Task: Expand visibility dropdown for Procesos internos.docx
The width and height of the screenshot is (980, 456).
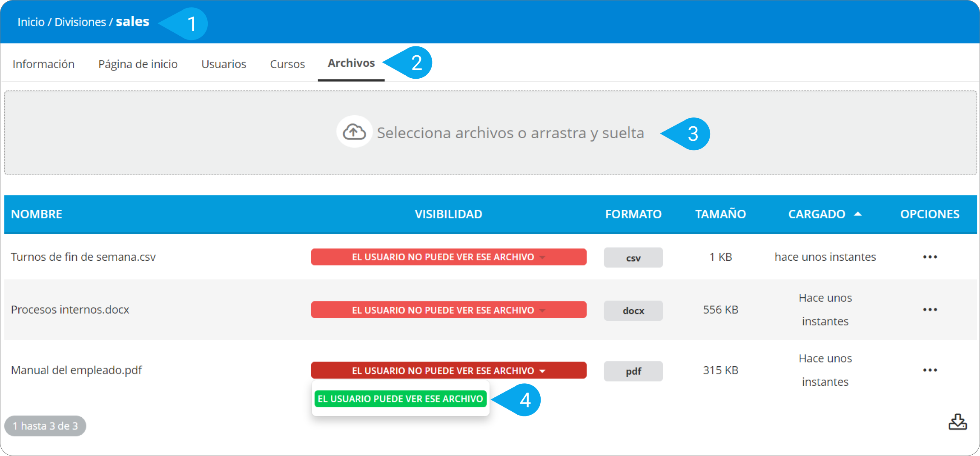Action: 448,310
